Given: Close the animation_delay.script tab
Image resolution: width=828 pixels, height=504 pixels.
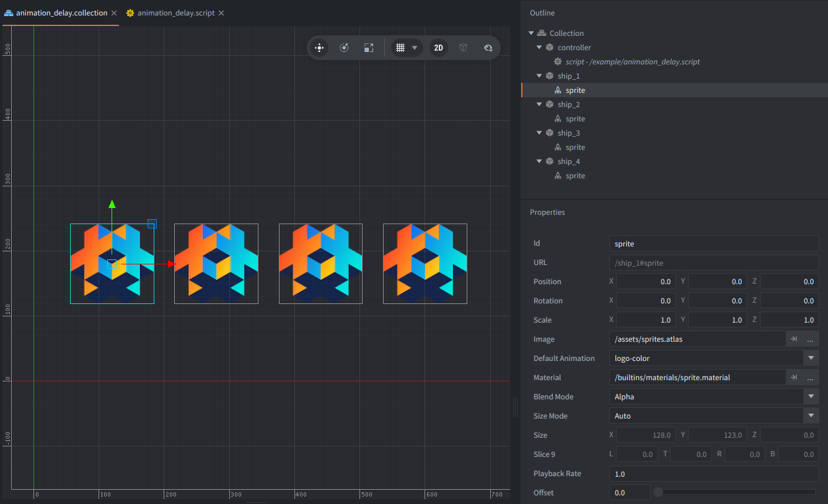Looking at the screenshot, I should [222, 13].
